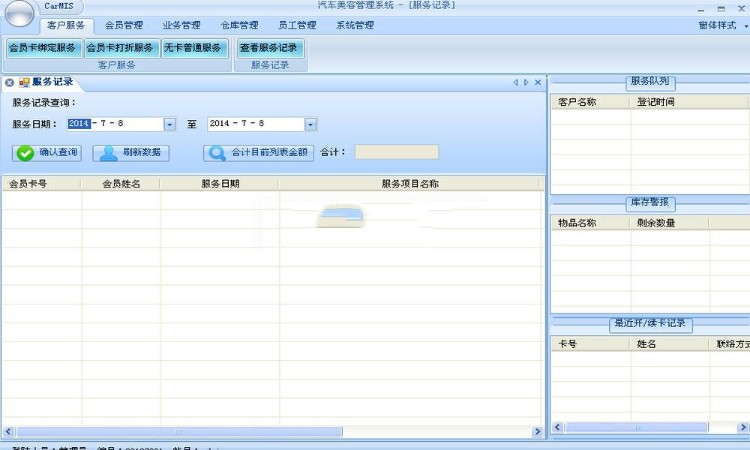
Task: Go to previous tab using the left arrow
Action: point(516,82)
